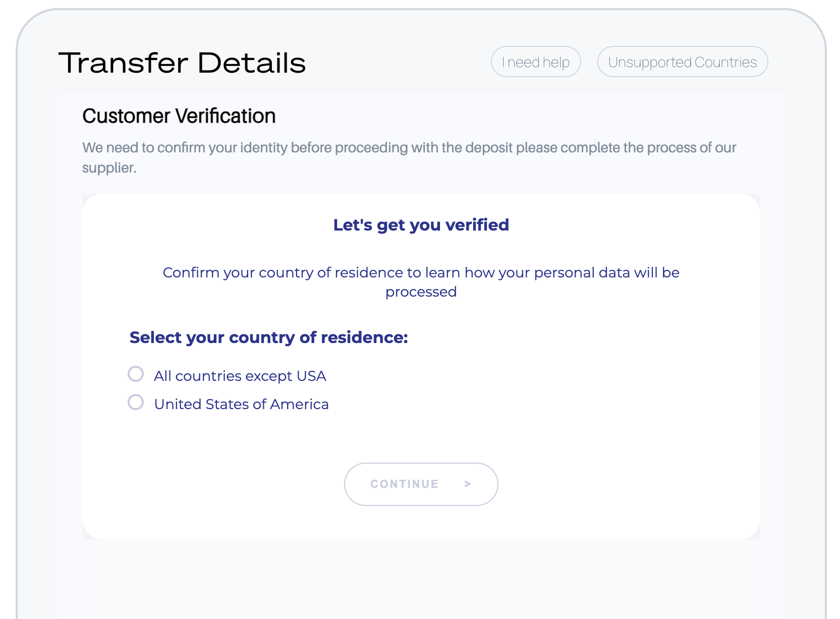This screenshot has height=619, width=840.
Task: Click the "We need to confirm your identity" text
Action: click(409, 148)
